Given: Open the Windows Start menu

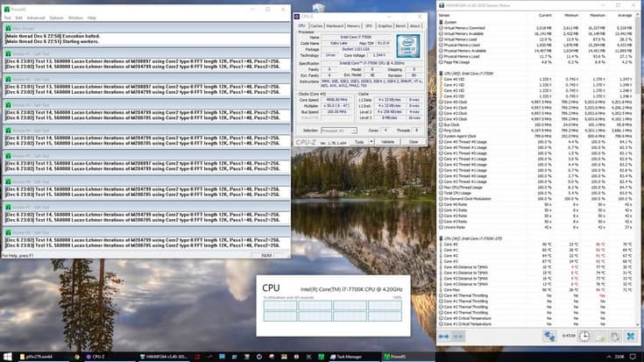Looking at the screenshot, I should click(x=8, y=357).
